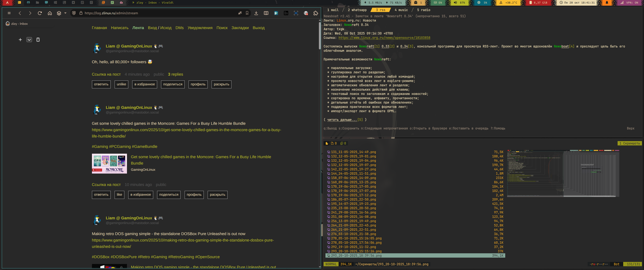Screen dimensions: 644x270
Task: Open the reader view icon
Action: (x=266, y=13)
